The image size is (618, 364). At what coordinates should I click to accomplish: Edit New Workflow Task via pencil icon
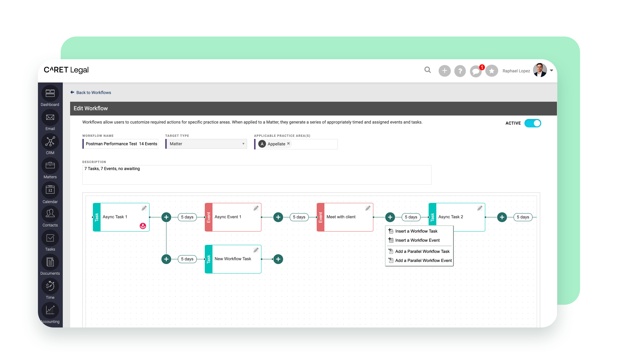pyautogui.click(x=256, y=250)
